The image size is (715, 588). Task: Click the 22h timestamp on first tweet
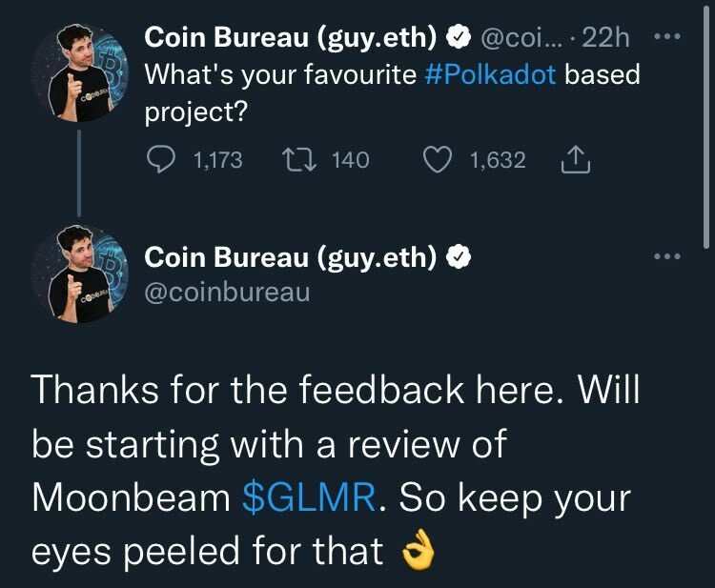coord(605,37)
